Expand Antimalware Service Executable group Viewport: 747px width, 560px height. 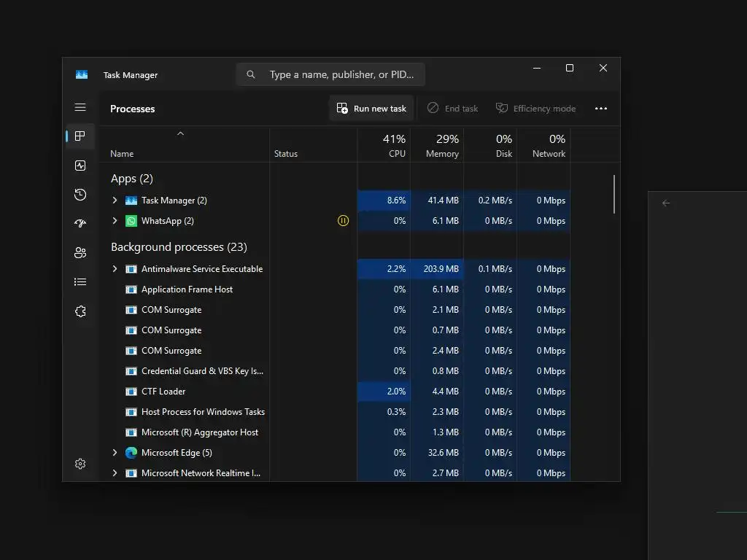[115, 269]
